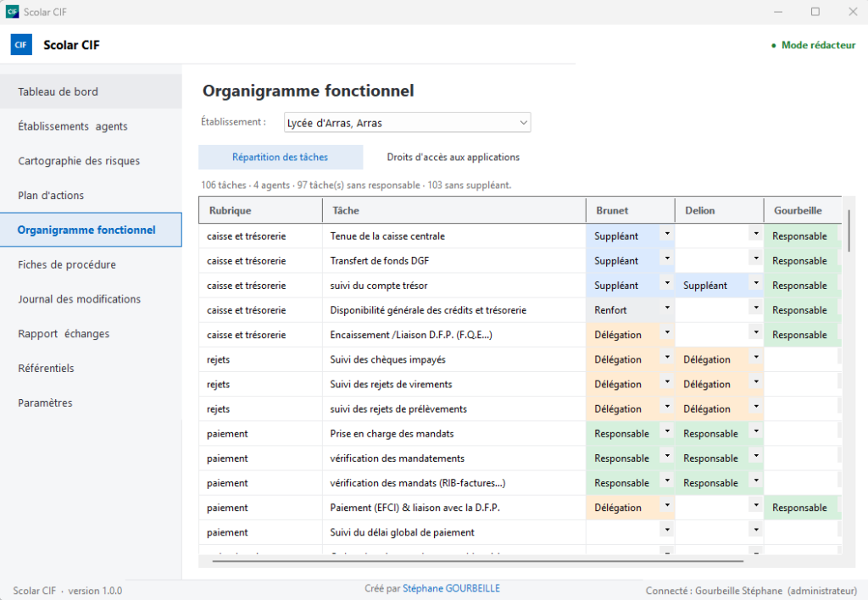Open Brunet dropdown for Prise en charge des mandats
Screen dimensions: 868x600
[x=667, y=431]
